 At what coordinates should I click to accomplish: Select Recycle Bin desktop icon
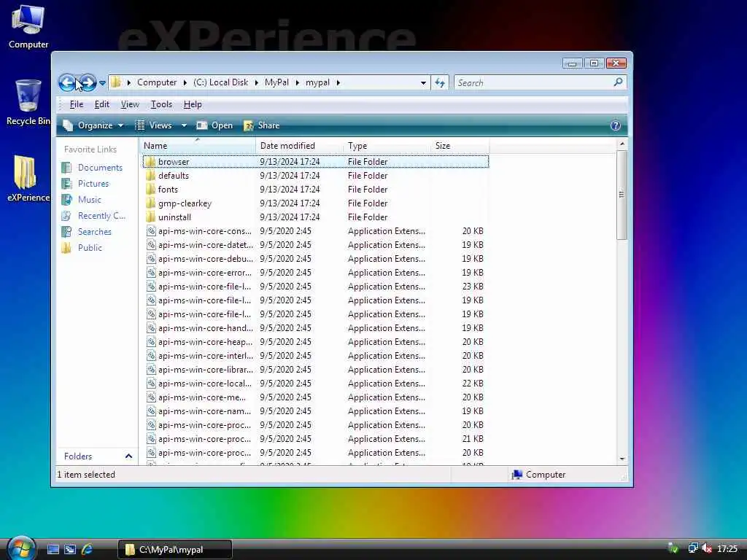tap(28, 102)
